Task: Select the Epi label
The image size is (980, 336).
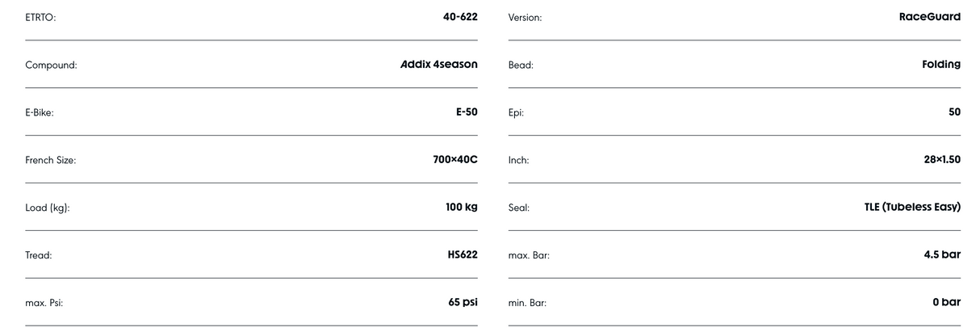Action: [516, 113]
